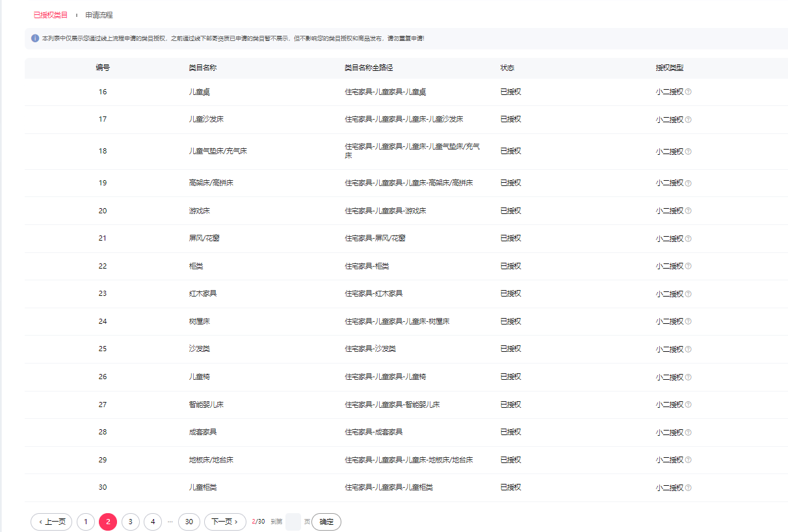This screenshot has height=532, width=788.
Task: Switch to the 已授权类目 tab
Action: pos(50,15)
